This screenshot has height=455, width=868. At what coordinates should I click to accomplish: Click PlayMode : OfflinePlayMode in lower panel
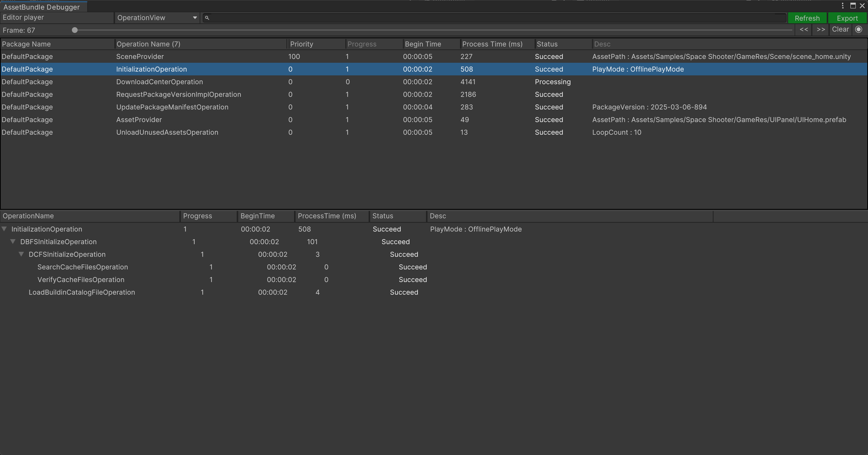pyautogui.click(x=476, y=229)
